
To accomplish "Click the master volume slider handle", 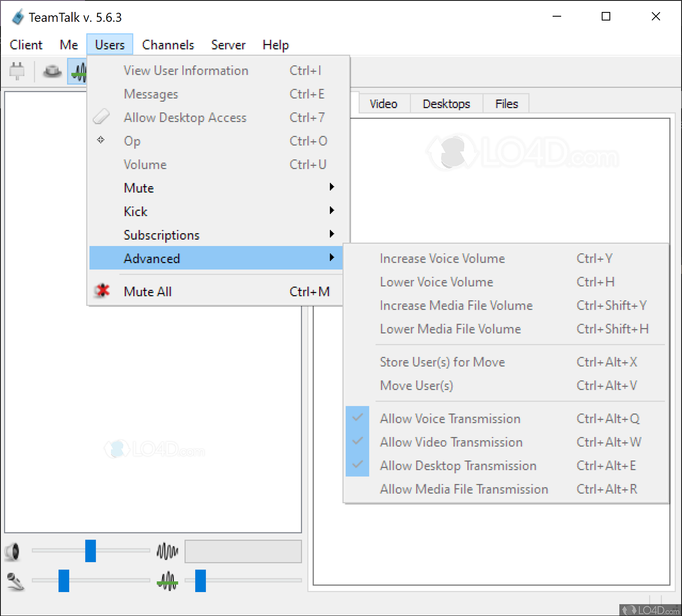I will pos(91,551).
